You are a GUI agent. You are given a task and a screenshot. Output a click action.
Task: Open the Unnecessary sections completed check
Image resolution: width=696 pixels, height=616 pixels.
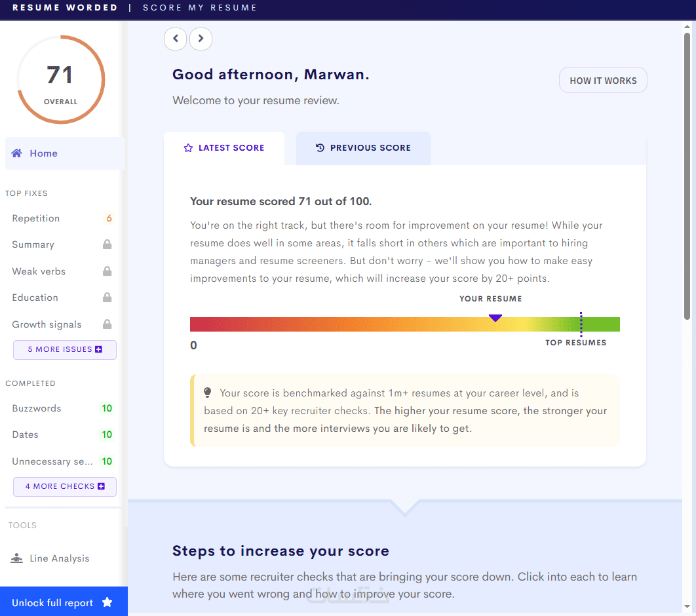tap(62, 461)
